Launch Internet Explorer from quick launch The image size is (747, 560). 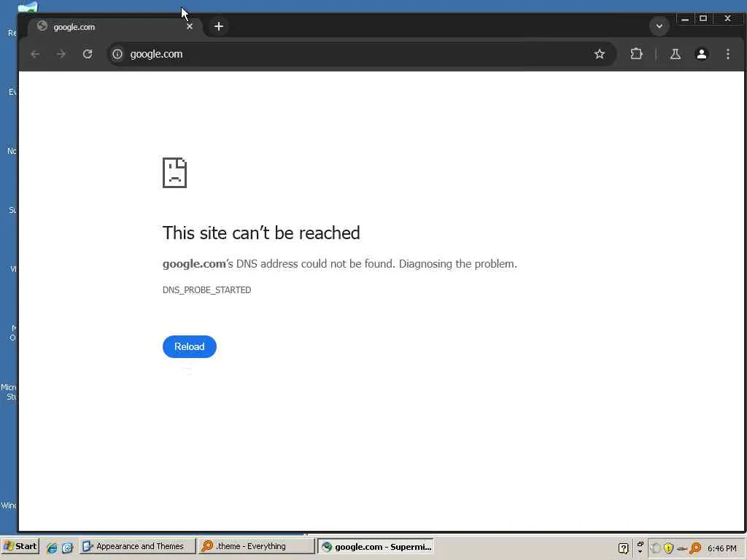pos(52,547)
